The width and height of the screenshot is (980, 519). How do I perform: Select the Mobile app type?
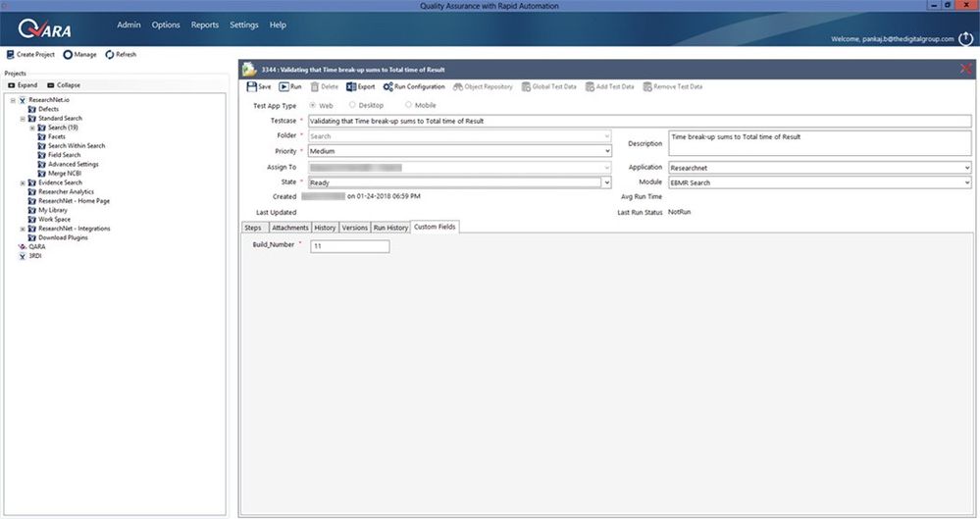click(x=408, y=105)
